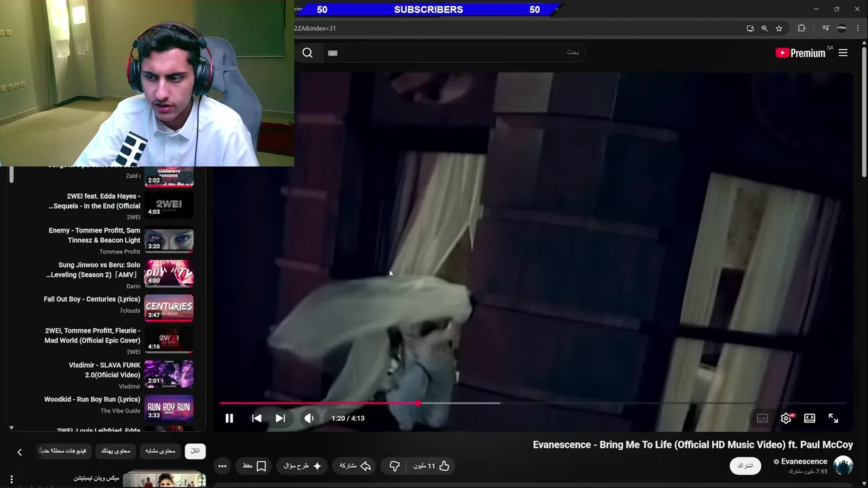Click the page vertical scrollbar thumb

pyautogui.click(x=864, y=112)
